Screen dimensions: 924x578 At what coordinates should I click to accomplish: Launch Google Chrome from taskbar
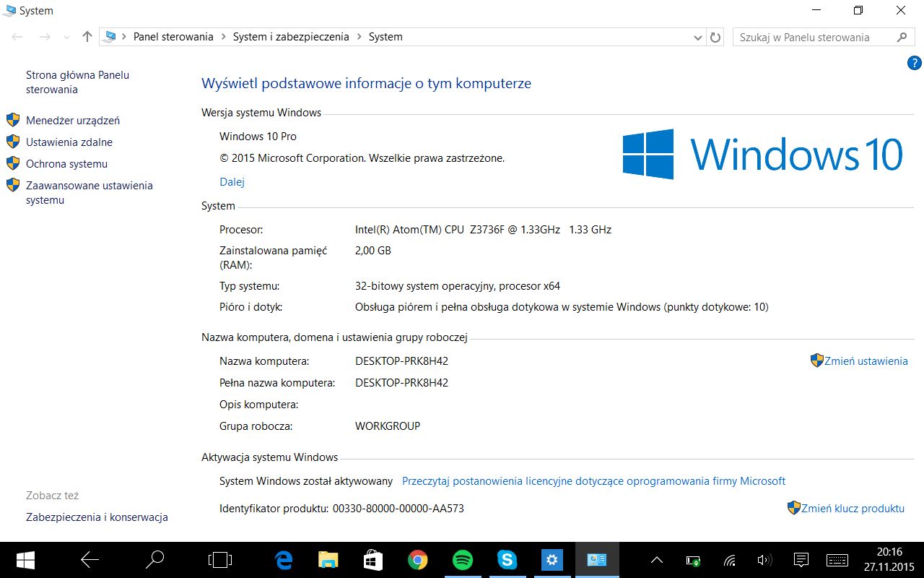[417, 560]
